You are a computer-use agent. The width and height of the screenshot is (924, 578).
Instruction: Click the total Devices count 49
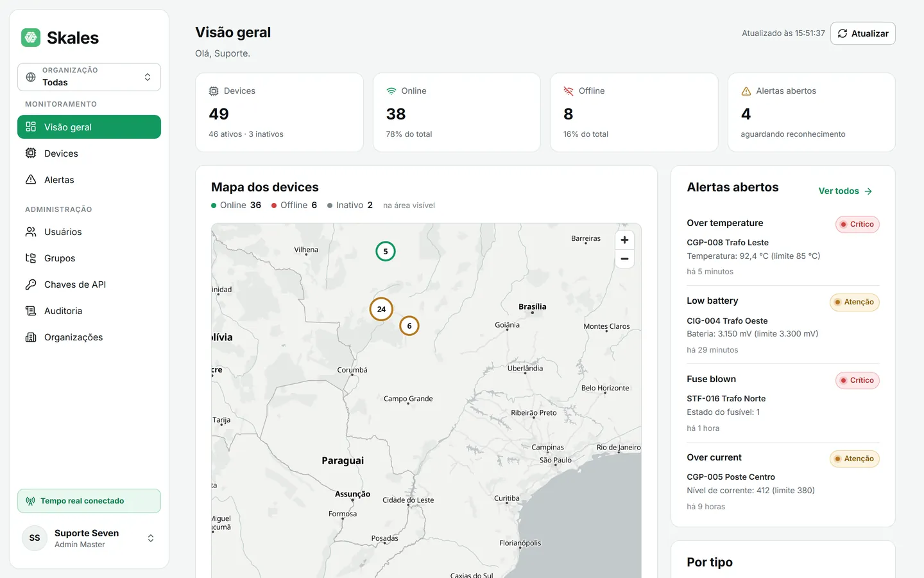tap(219, 114)
